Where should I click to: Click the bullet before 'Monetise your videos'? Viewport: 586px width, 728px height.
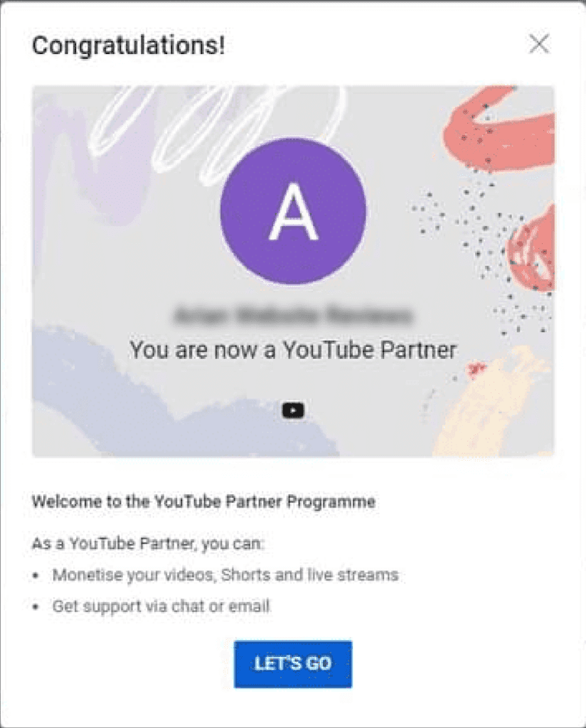36,576
